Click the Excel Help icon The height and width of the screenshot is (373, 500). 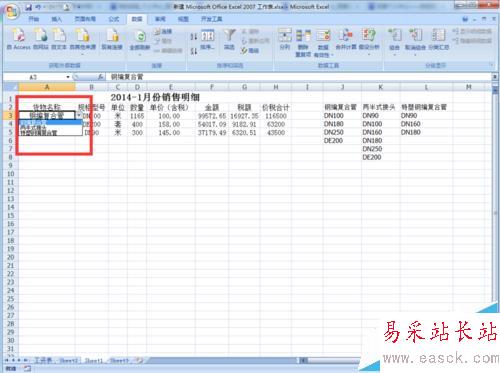coord(465,19)
